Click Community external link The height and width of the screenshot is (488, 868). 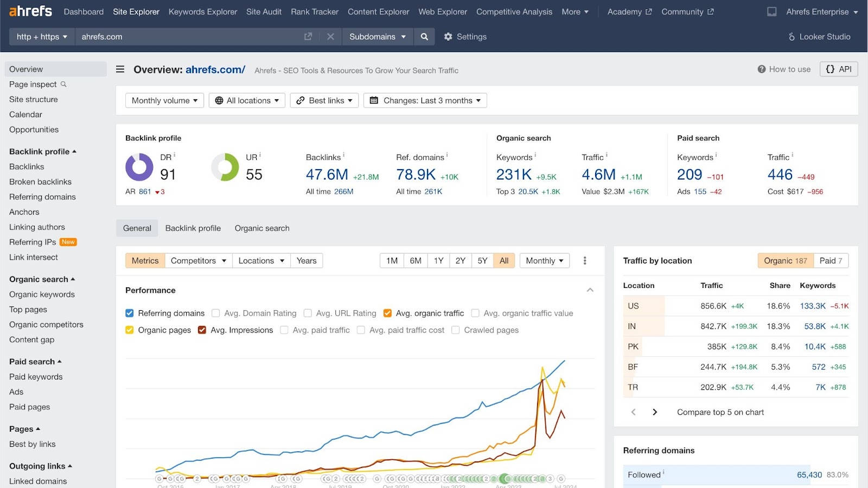pyautogui.click(x=687, y=11)
